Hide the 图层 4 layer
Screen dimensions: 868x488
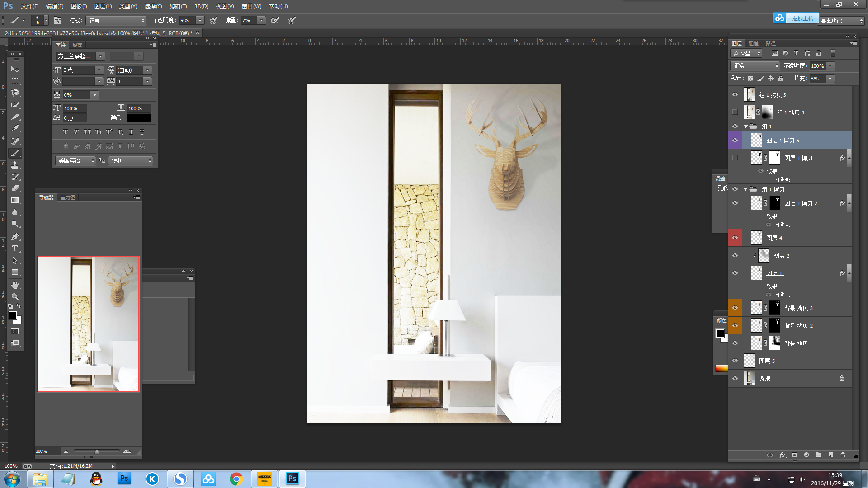pos(735,238)
